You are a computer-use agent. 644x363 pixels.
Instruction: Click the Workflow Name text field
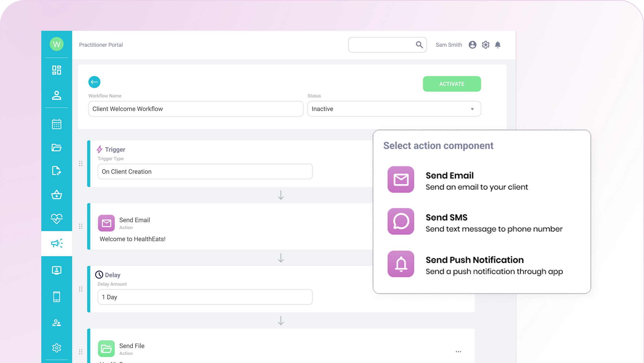[196, 109]
